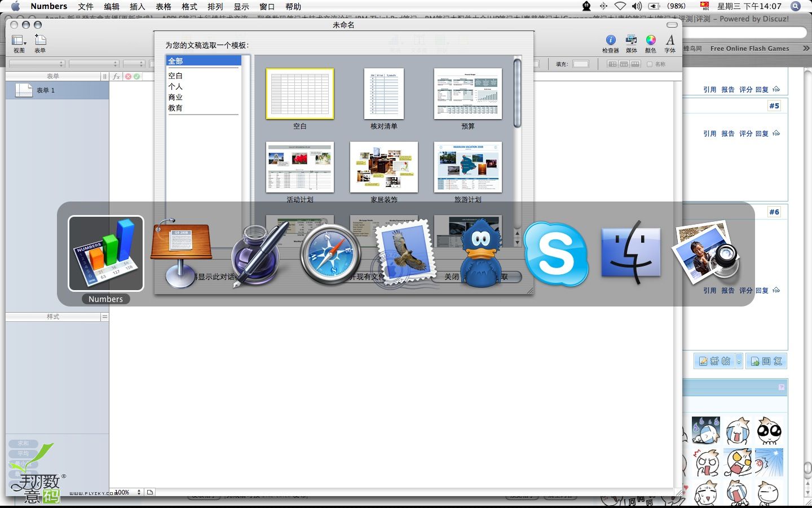
Task: Select 全部 template category
Action: [x=204, y=61]
